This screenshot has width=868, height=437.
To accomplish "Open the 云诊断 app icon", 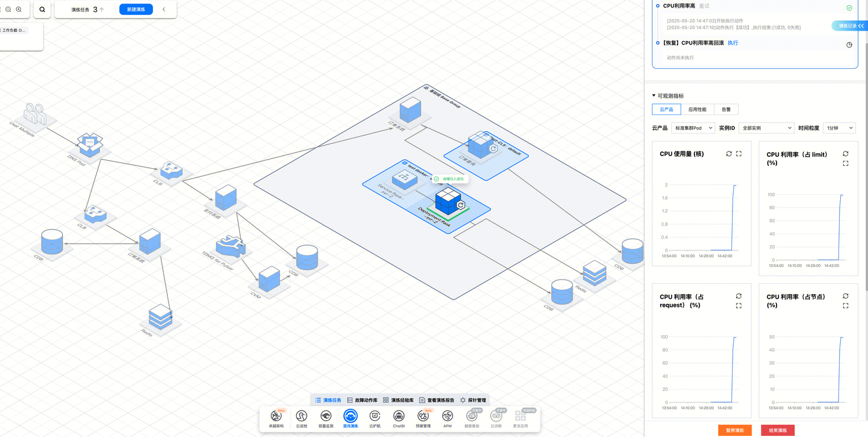I will (496, 419).
